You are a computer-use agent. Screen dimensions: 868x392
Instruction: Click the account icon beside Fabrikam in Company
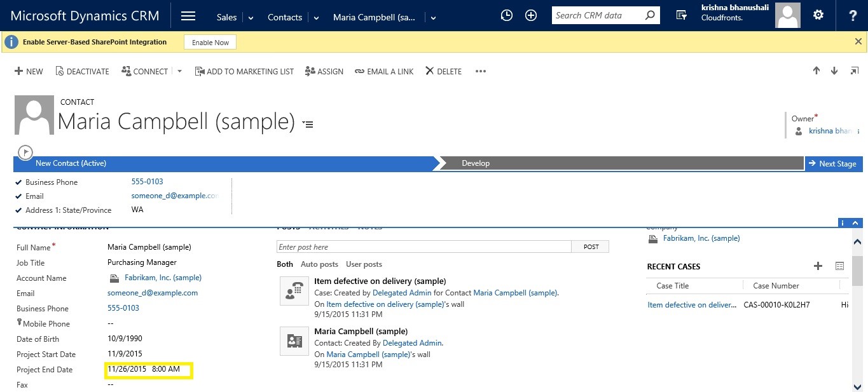653,239
